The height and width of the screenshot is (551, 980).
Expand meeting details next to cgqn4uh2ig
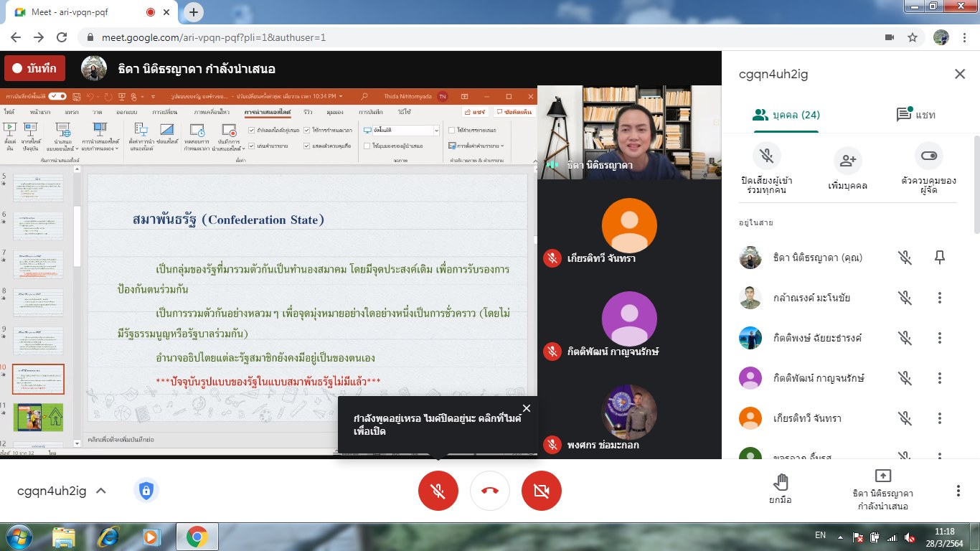click(101, 491)
